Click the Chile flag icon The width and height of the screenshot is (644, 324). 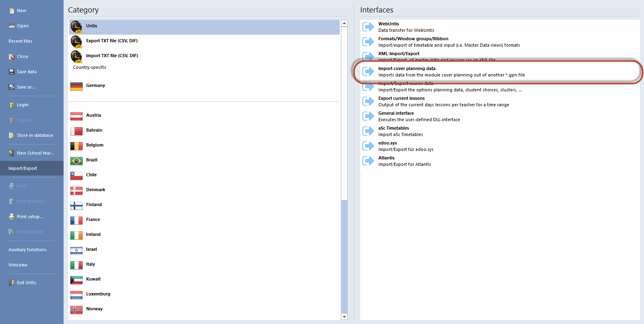[76, 176]
